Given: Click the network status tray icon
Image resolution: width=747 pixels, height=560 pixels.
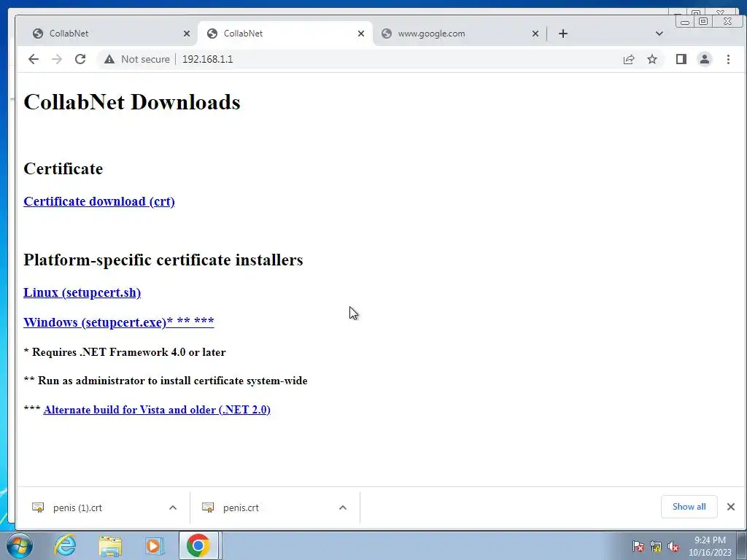Looking at the screenshot, I should tap(656, 547).
